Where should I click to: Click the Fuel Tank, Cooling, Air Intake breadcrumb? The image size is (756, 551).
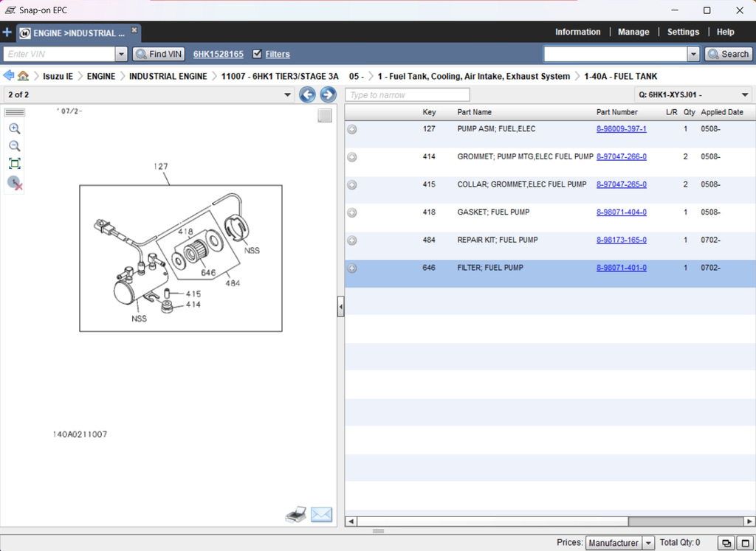pyautogui.click(x=473, y=76)
